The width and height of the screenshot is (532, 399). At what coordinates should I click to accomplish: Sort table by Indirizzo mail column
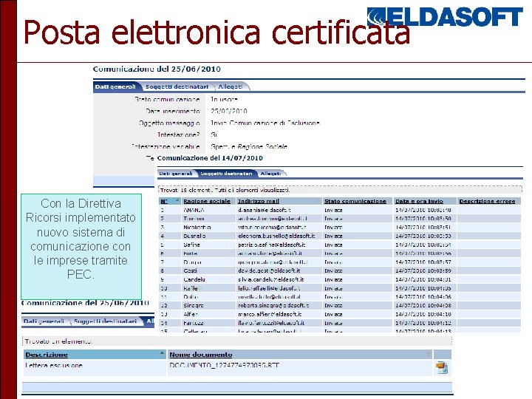point(258,201)
